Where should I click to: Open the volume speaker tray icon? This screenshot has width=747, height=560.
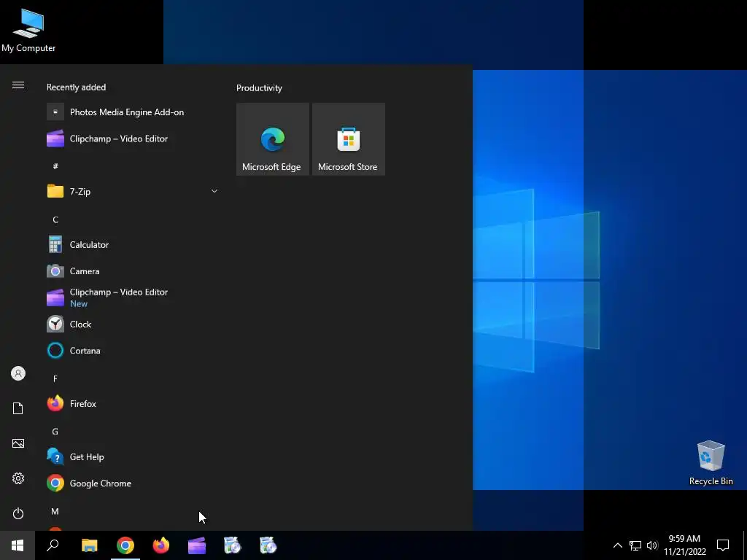[652, 545]
